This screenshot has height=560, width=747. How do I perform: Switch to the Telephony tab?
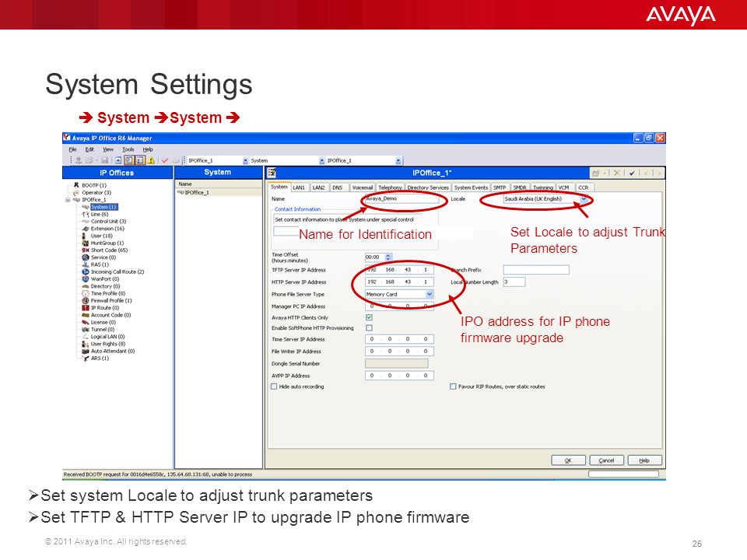[390, 187]
